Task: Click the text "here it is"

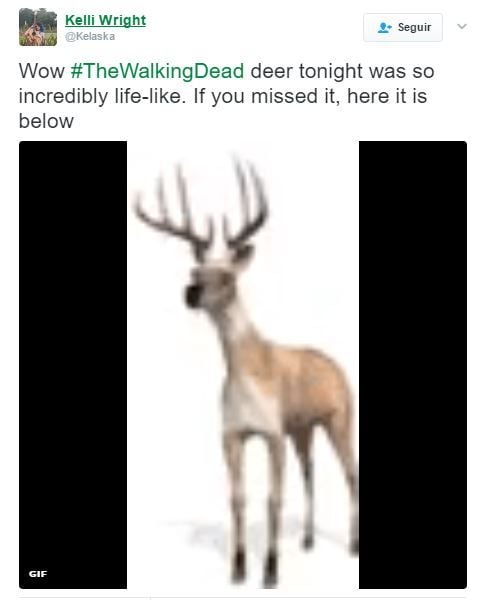Action: coord(387,96)
